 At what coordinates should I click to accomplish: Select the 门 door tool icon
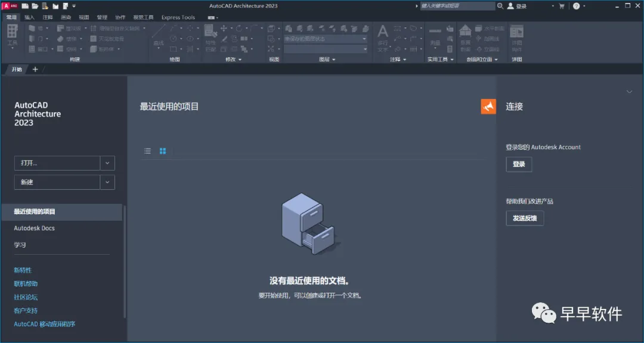(x=32, y=39)
